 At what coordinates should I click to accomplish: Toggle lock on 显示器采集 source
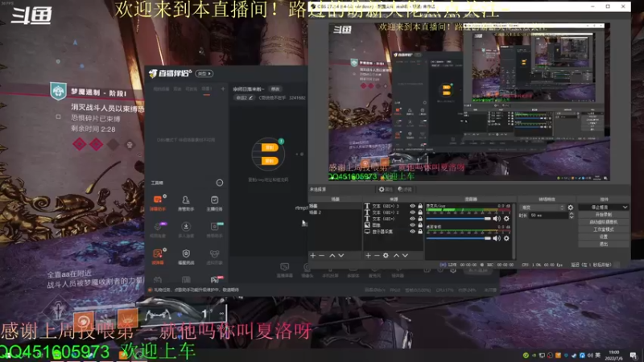(x=420, y=232)
